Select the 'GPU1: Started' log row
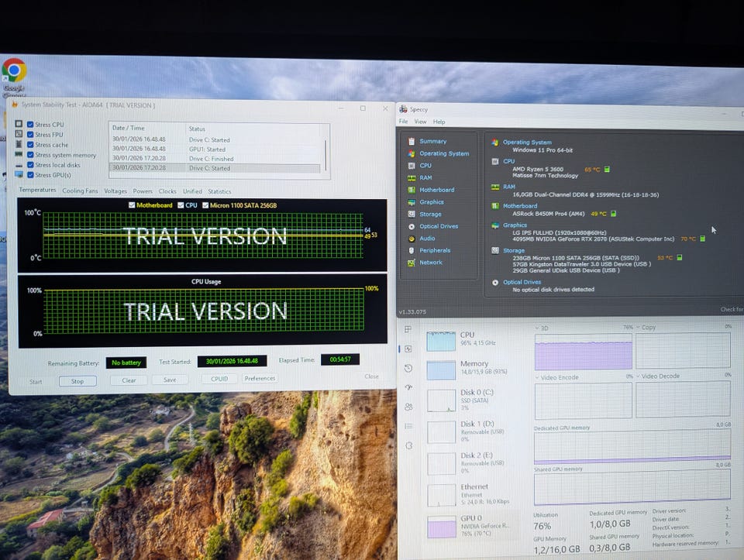The image size is (744, 560). pos(216,149)
